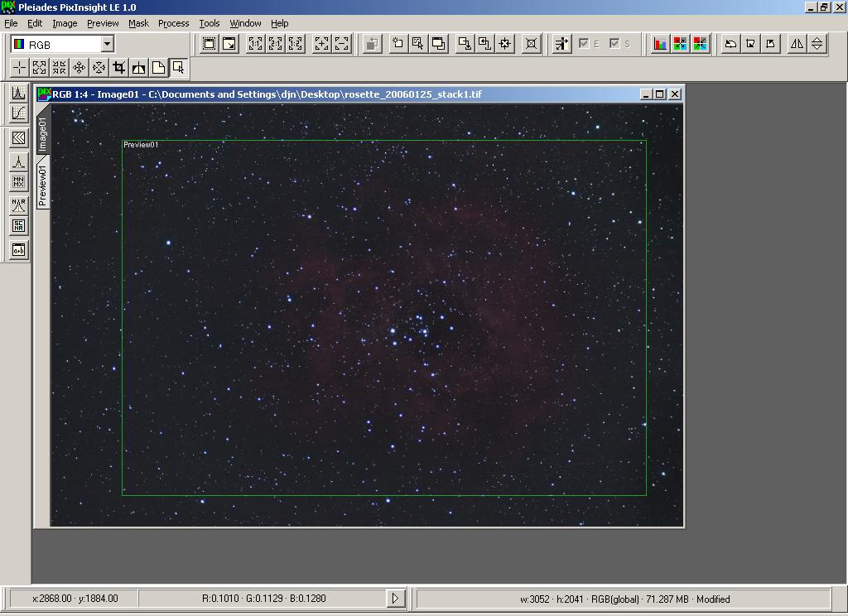848x616 pixels.
Task: Toggle the E checkbox in toolbar
Action: 584,44
